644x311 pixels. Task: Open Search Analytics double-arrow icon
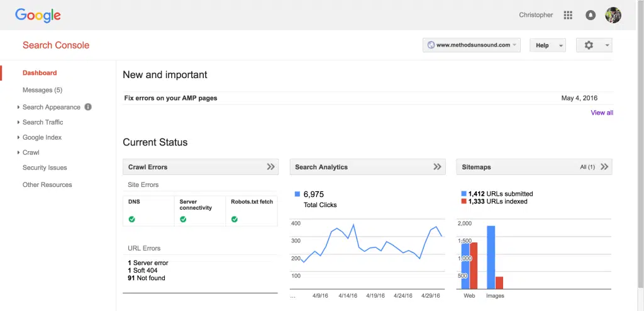[x=437, y=167]
